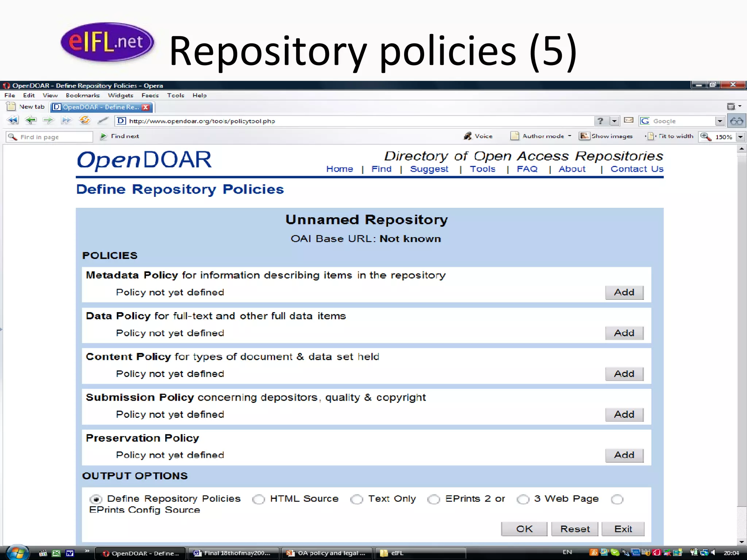Select Define Repository Policies radio button
The width and height of the screenshot is (747, 560).
click(x=96, y=499)
